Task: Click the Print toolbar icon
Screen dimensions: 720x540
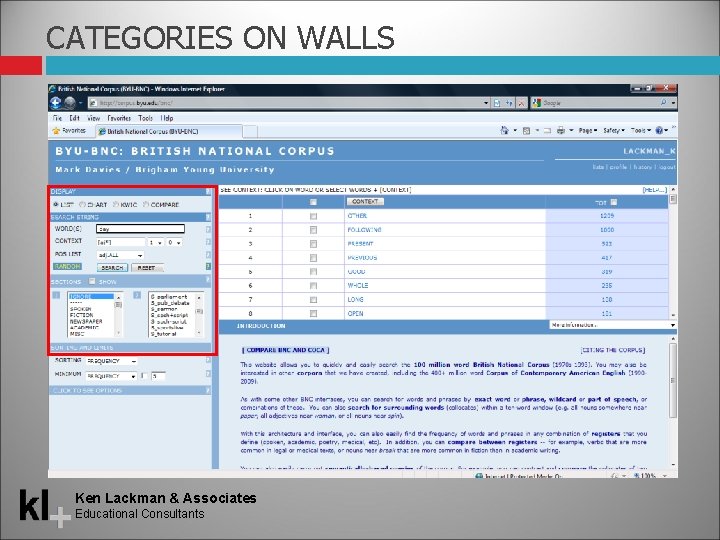Action: click(x=561, y=131)
